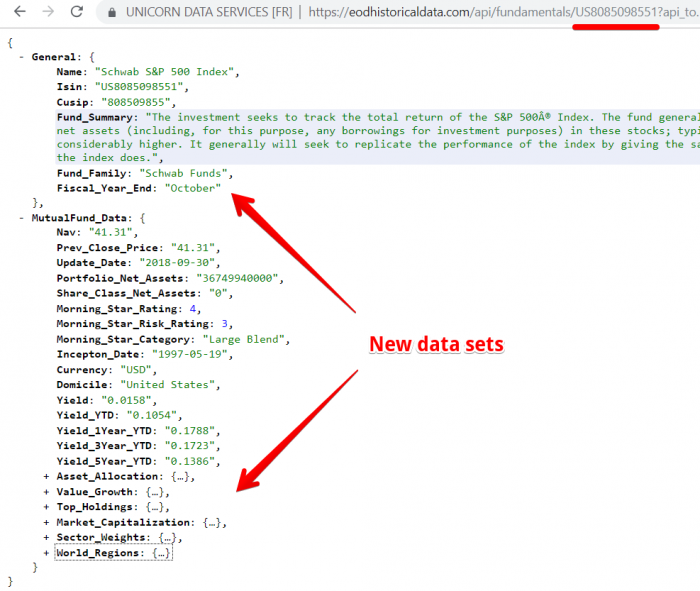Select the Incepton_Date value "1997-05-19"
This screenshot has height=591, width=700.
coord(190,354)
